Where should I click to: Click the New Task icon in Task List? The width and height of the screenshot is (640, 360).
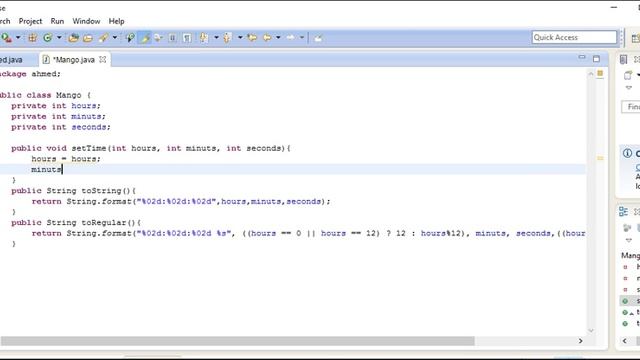628,76
